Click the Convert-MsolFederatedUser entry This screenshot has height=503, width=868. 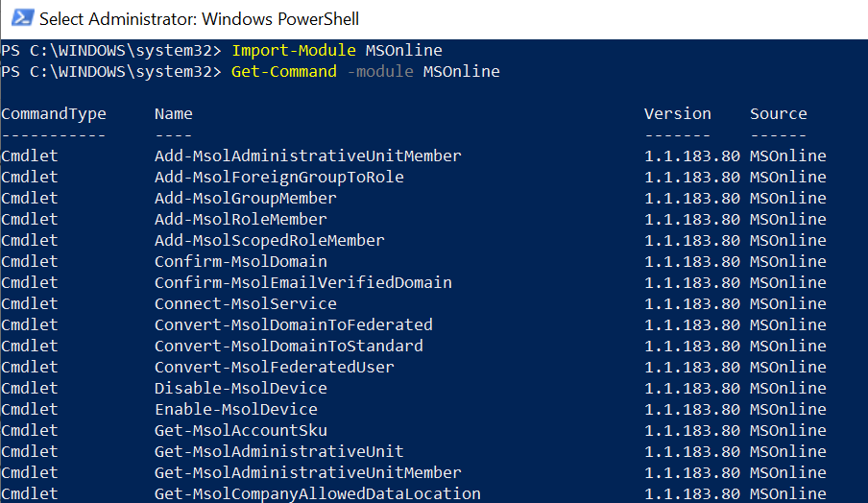pos(275,367)
